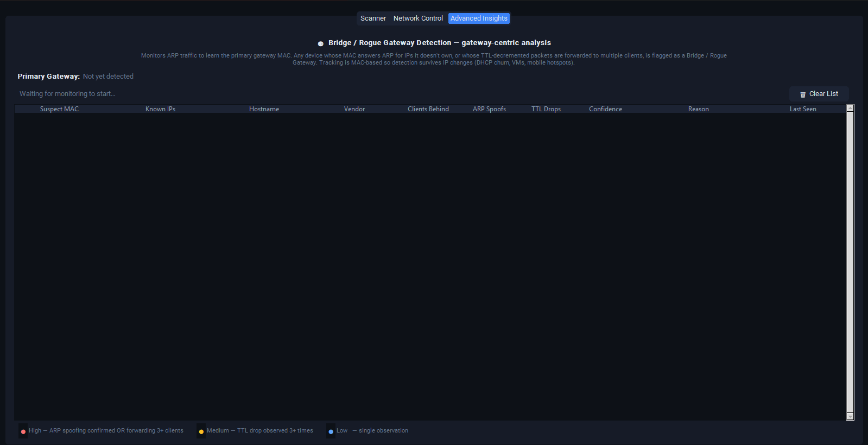Click the Clear List button
The width and height of the screenshot is (868, 445).
pos(819,94)
